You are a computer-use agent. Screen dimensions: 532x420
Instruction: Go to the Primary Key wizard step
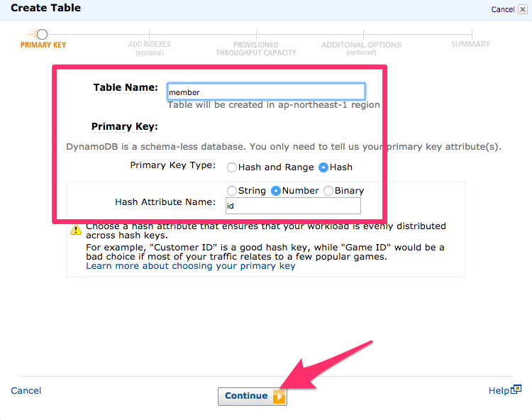pos(43,45)
